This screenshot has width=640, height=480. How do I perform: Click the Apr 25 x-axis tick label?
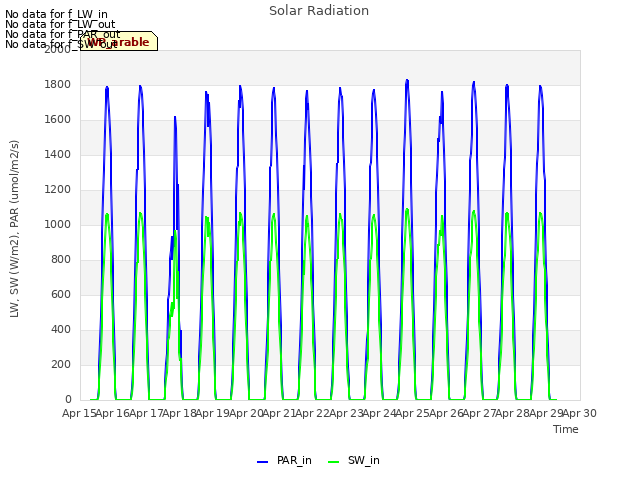coord(413,413)
